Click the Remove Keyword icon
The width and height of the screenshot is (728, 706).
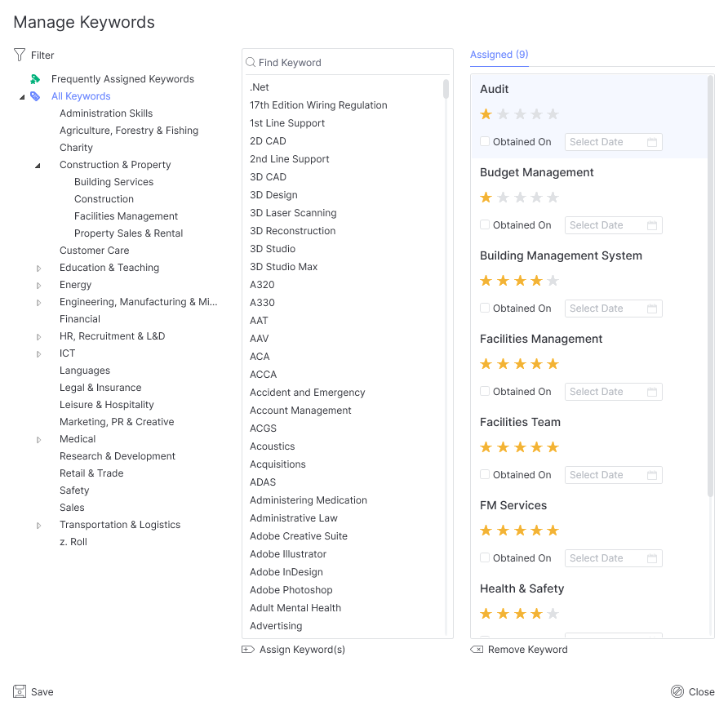tap(477, 650)
